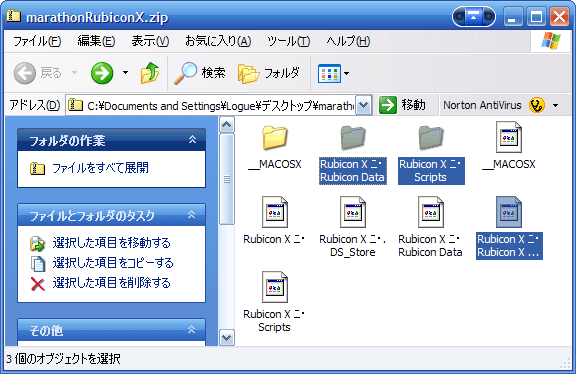This screenshot has height=374, width=576.
Task: Select the Rubicon X Scripts folder icon
Action: pos(431,137)
